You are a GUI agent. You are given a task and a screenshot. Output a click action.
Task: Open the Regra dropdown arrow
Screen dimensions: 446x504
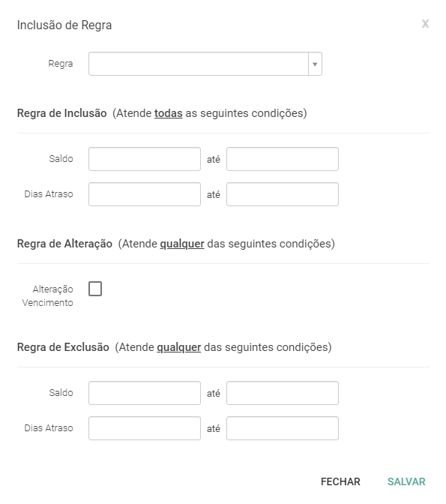point(315,64)
